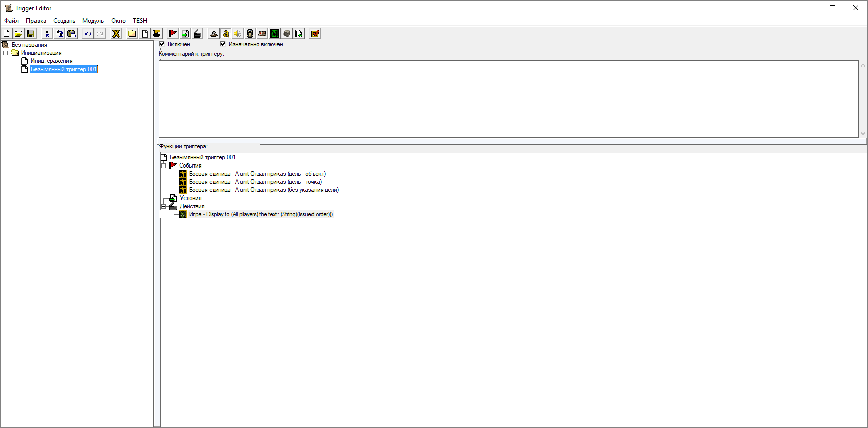868x428 pixels.
Task: Open the AI Editor green face icon
Action: pos(274,34)
